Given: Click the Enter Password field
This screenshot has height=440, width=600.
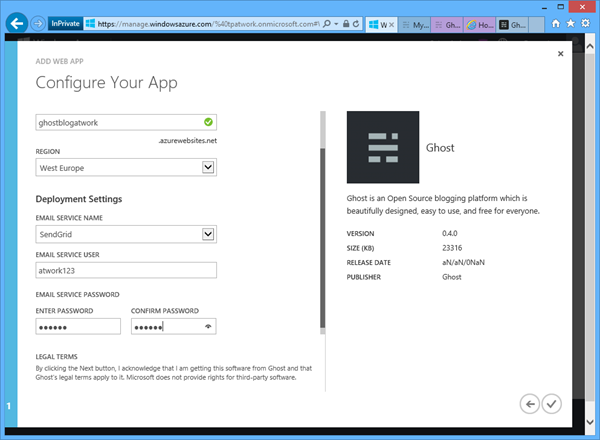Looking at the screenshot, I should click(78, 327).
